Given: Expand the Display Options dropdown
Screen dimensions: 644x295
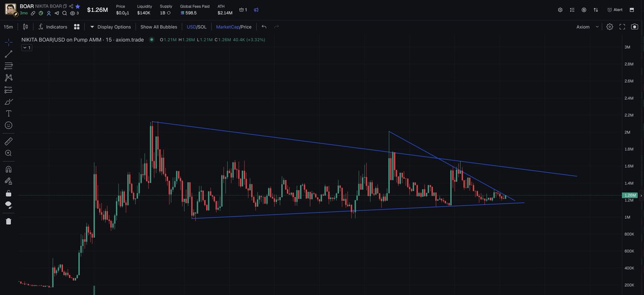Looking at the screenshot, I should (110, 27).
